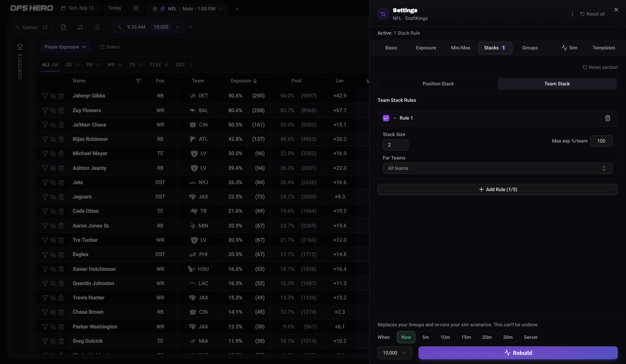Click the DFS Hero logo

(32, 8)
